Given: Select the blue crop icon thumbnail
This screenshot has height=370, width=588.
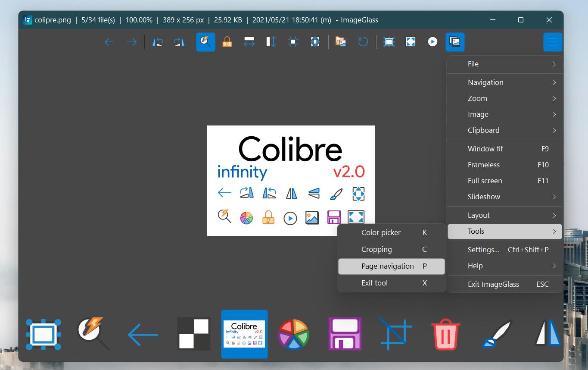Looking at the screenshot, I should pos(395,334).
